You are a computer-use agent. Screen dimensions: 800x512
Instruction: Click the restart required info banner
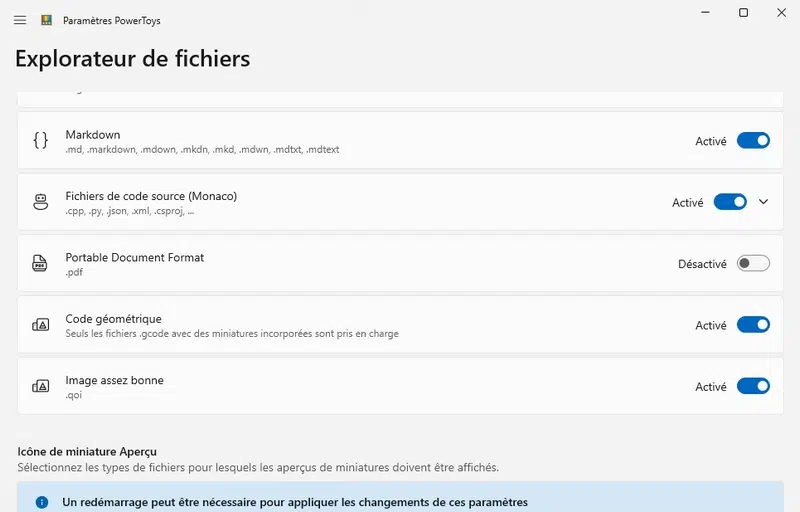tap(400, 502)
